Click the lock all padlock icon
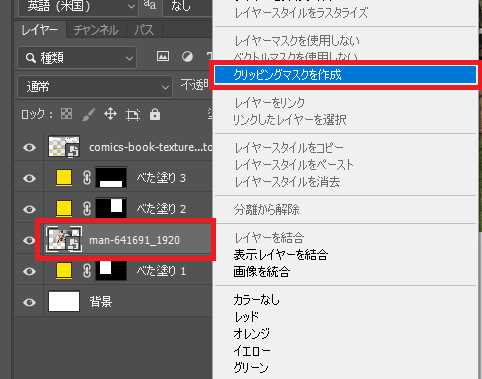The height and width of the screenshot is (379, 482). coord(155,114)
